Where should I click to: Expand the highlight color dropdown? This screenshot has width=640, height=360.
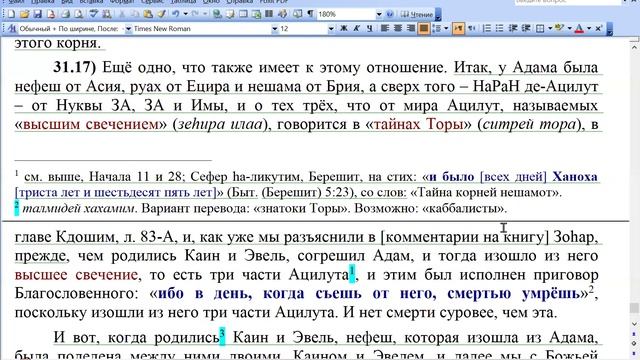click(x=569, y=28)
